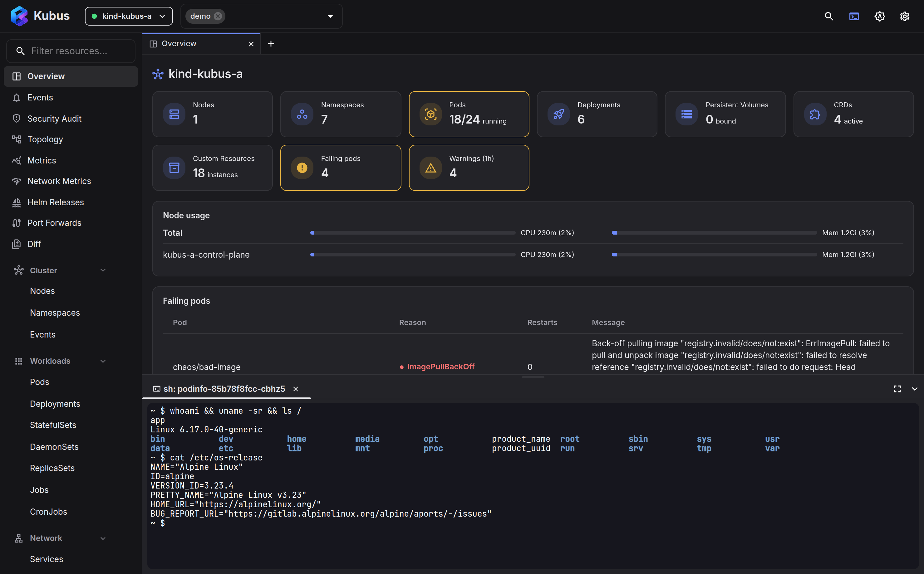Click the Kubus logo
Screen dimensions: 924x574
(x=19, y=16)
